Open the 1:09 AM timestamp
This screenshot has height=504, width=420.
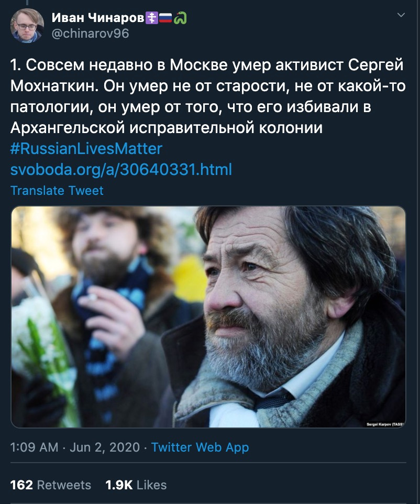(x=34, y=447)
